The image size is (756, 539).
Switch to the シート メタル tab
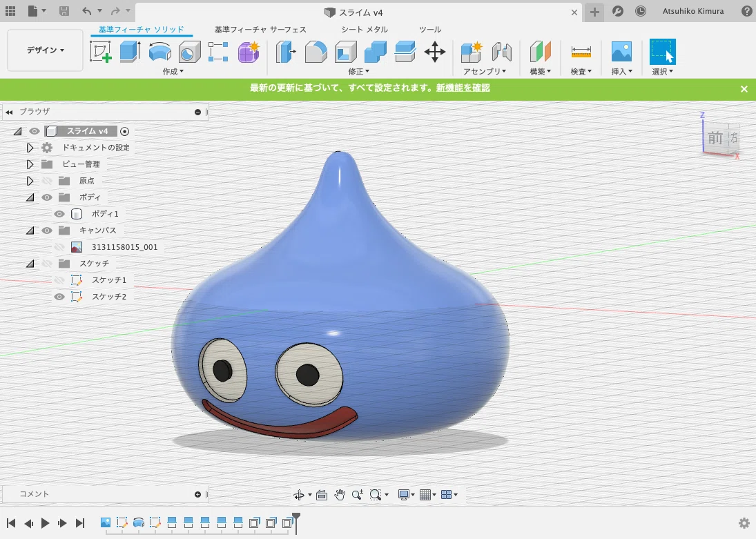pyautogui.click(x=365, y=30)
